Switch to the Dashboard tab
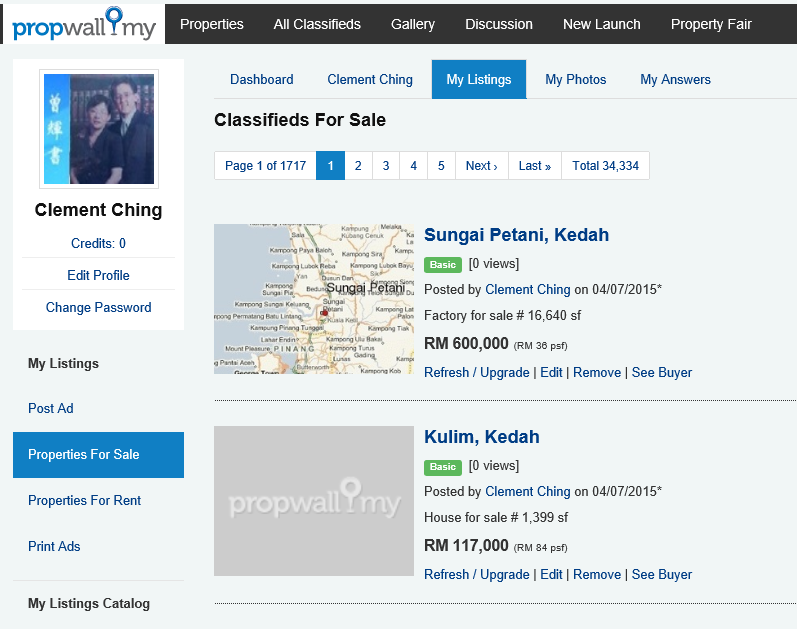This screenshot has width=797, height=631. [262, 79]
